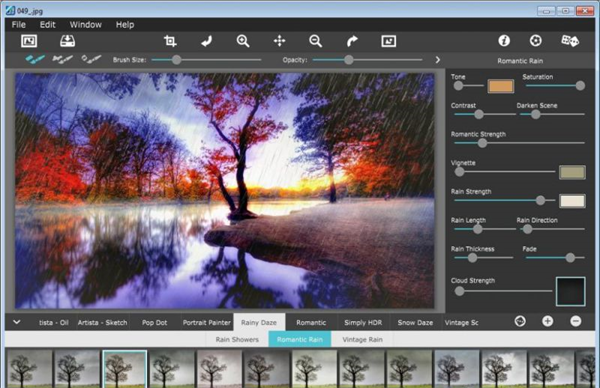Select the third brush tool

tap(91, 59)
